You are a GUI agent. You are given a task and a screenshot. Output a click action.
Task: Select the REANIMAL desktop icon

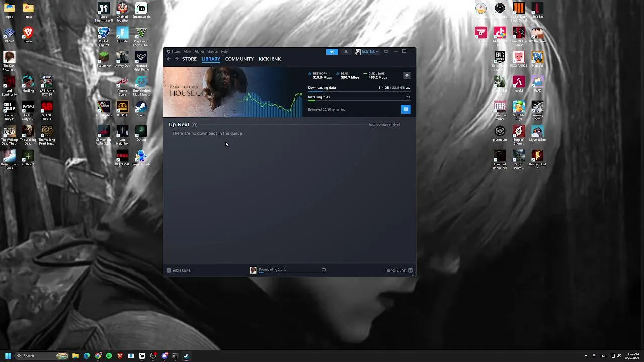click(x=122, y=158)
